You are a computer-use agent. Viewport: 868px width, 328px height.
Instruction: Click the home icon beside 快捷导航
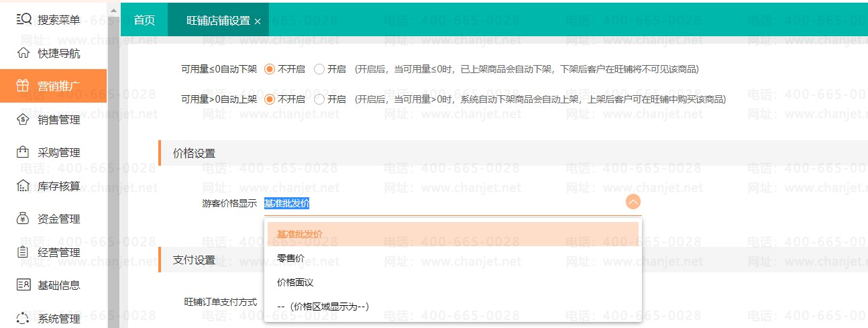tap(23, 53)
